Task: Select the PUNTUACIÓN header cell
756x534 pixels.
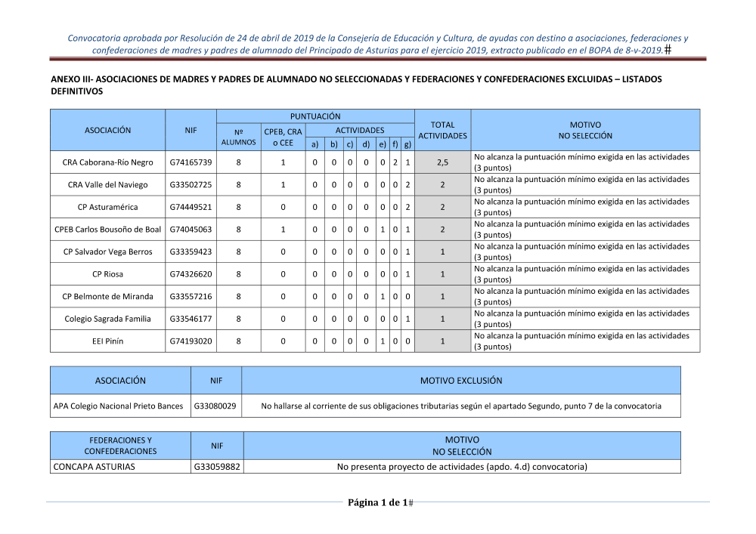Action: tap(315, 116)
